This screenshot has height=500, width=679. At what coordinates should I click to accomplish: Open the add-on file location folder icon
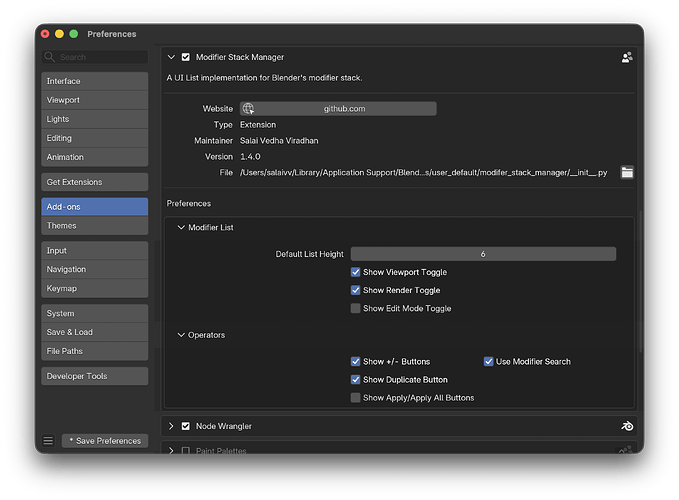point(627,172)
